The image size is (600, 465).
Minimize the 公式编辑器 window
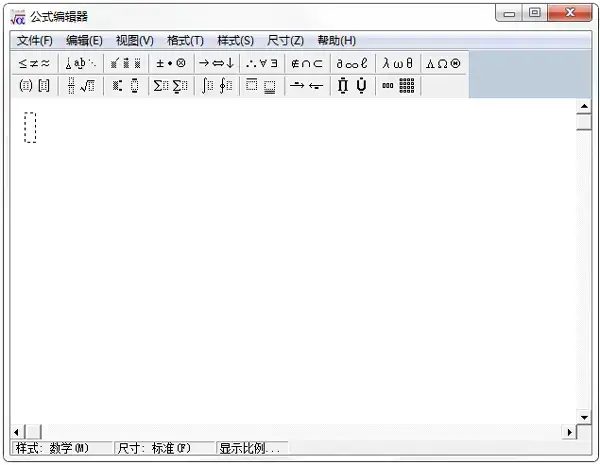click(509, 13)
